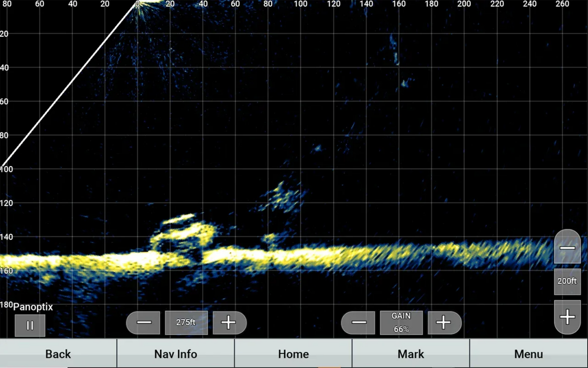Screen dimensions: 588x368
Task: Decrease the forward range below 275ft
Action: (x=143, y=322)
